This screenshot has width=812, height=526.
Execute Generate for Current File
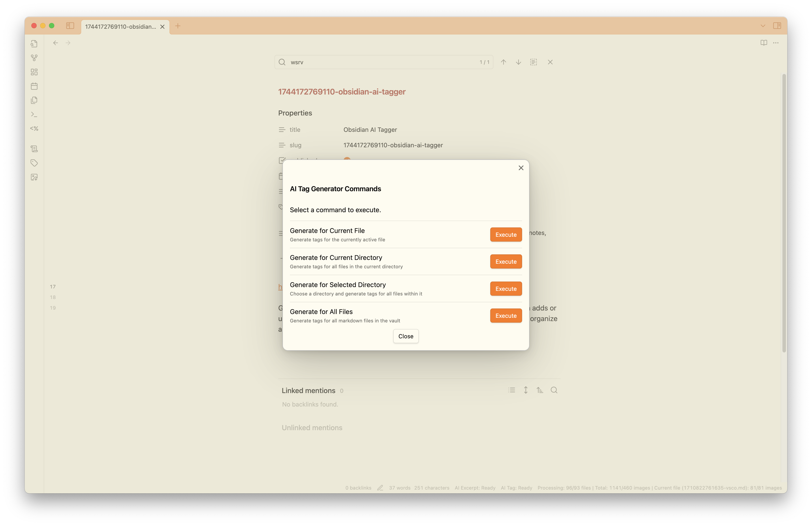point(506,235)
